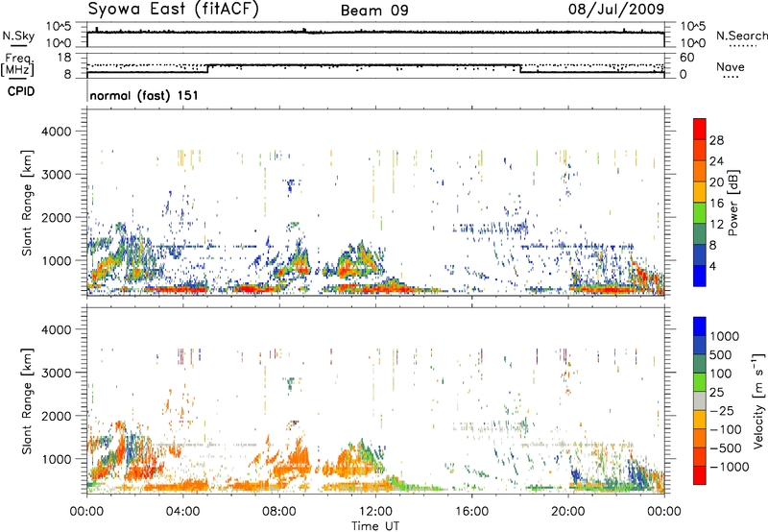The width and height of the screenshot is (768, 532).
Task: Click the '-1000' tick on Velocity colorbar
Action: pos(730,467)
